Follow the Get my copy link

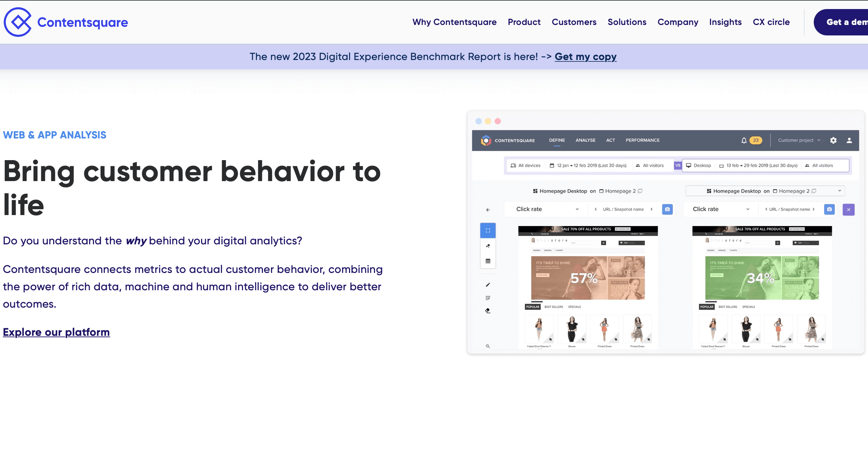click(x=585, y=57)
